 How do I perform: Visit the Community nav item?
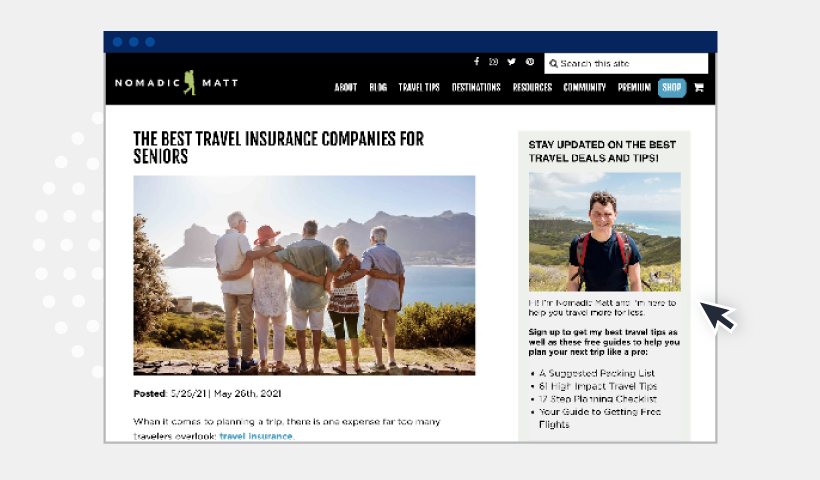click(584, 87)
